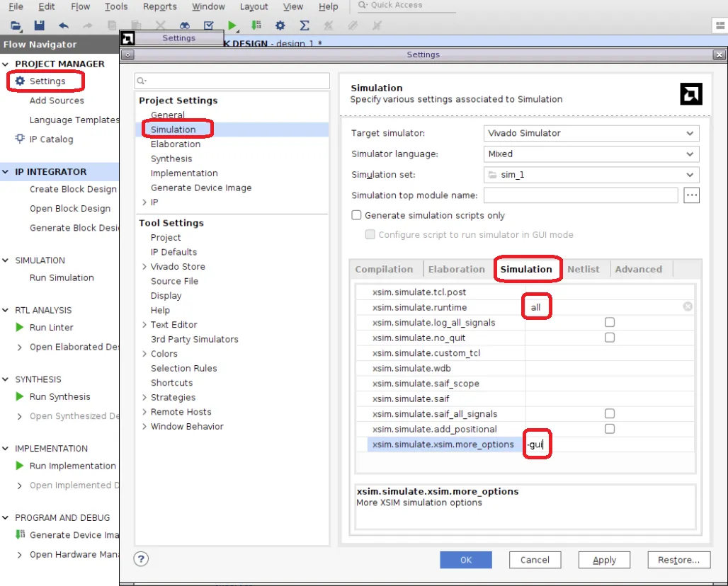Expand the Text Editor tree node
Screen dimensions: 728x586
click(144, 324)
